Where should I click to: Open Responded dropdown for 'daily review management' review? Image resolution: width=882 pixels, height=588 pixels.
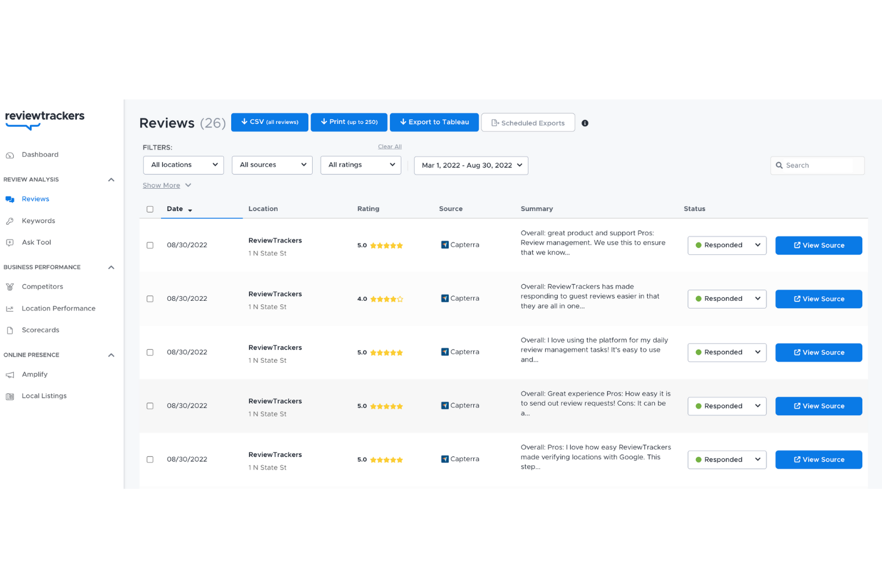click(x=727, y=353)
